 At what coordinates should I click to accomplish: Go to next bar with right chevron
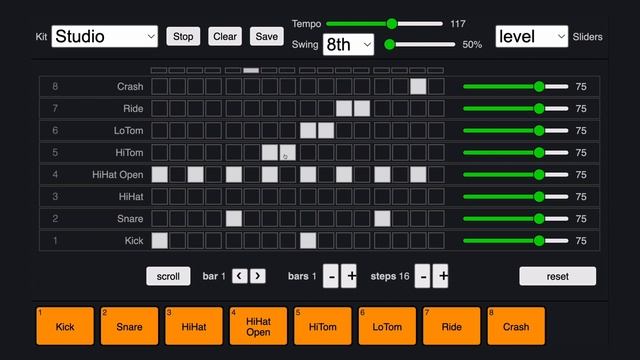[258, 276]
